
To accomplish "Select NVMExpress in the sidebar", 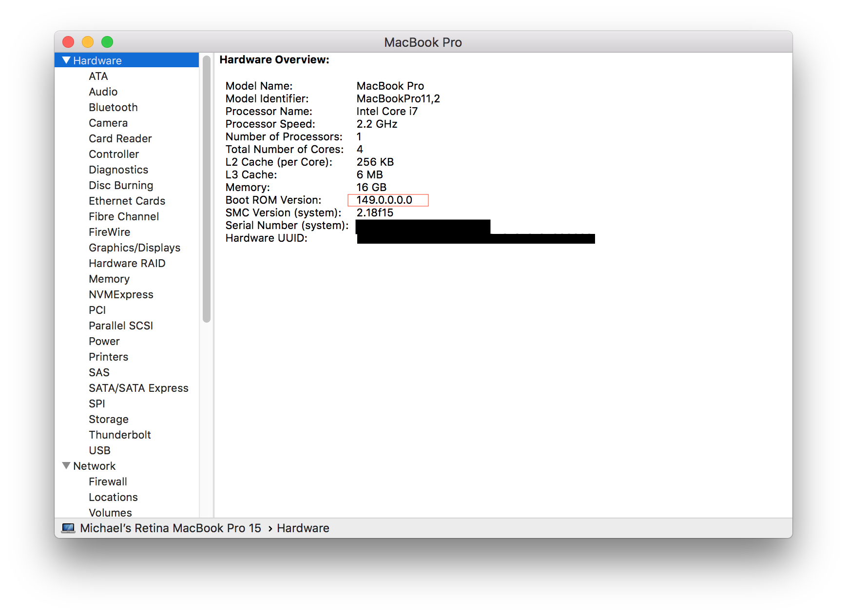I will pyautogui.click(x=121, y=294).
